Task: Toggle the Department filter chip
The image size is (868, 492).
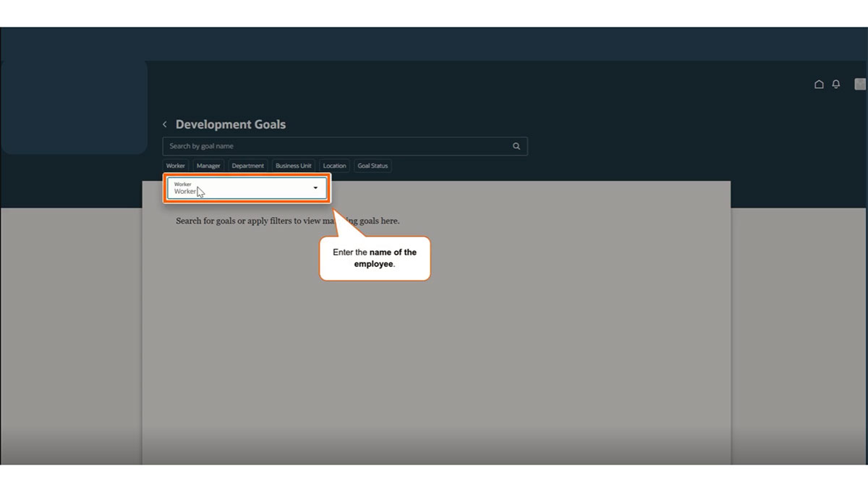Action: coord(248,166)
